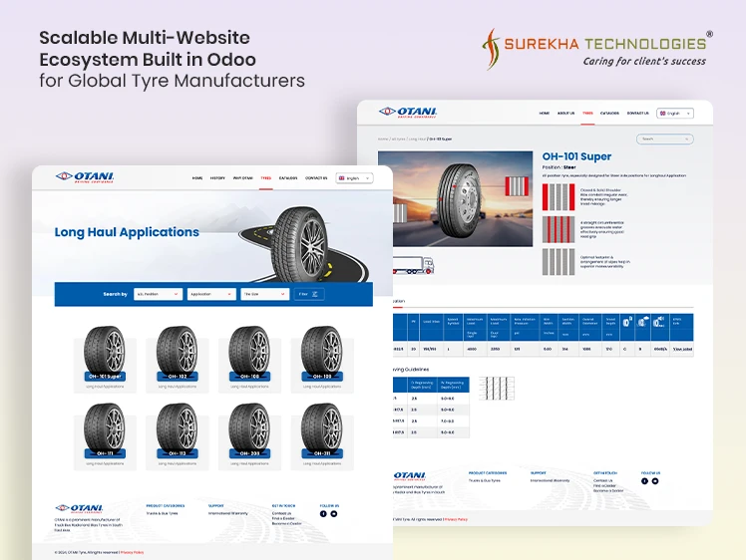The height and width of the screenshot is (560, 746).
Task: Click the OTANI logo in the Long Haul page header
Action: [x=85, y=177]
